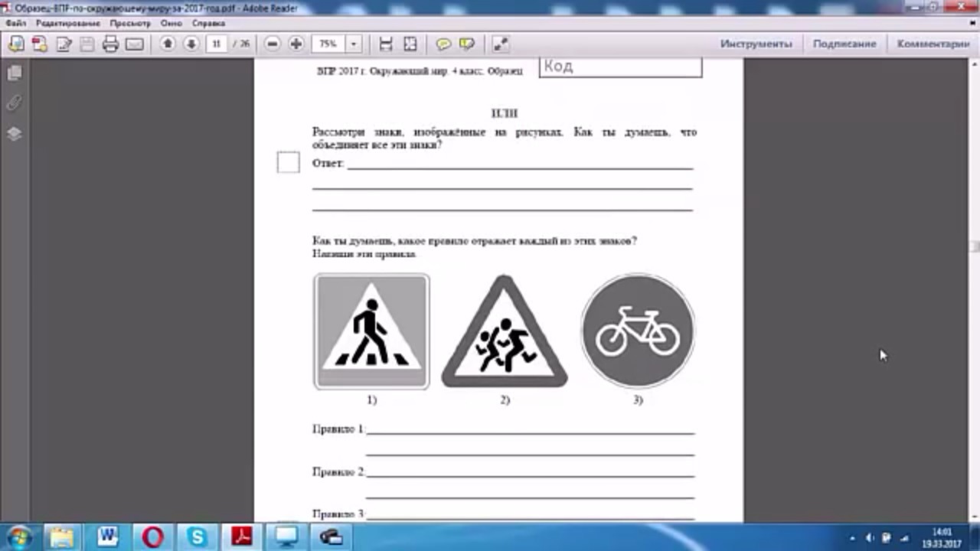The width and height of the screenshot is (980, 551).
Task: Click the round bicycle sign image
Action: point(638,331)
